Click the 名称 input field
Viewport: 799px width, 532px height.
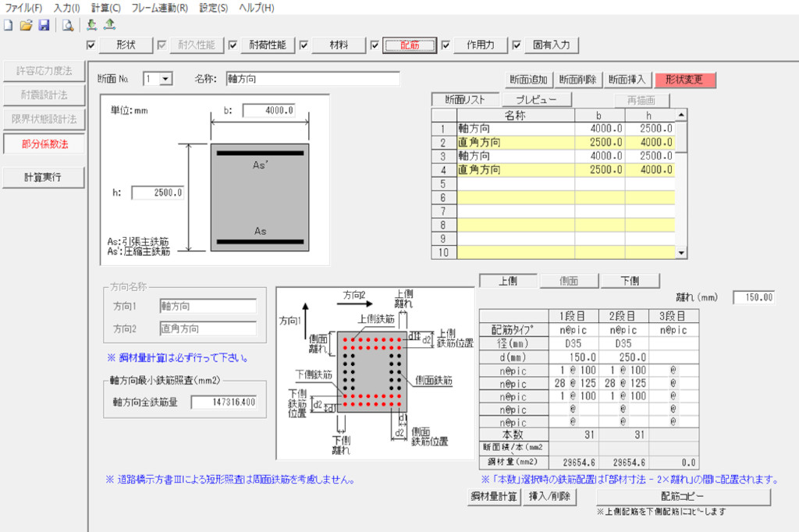tap(313, 79)
